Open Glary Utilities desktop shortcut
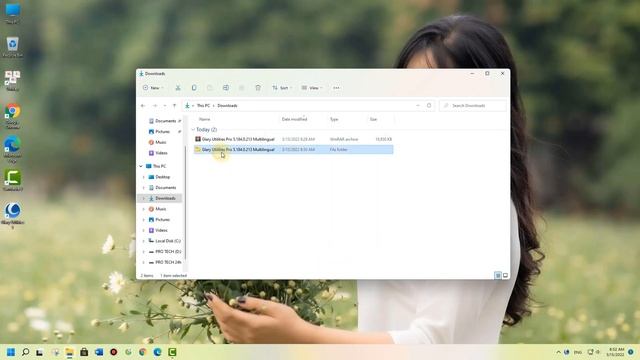640x360 pixels. pos(13,215)
